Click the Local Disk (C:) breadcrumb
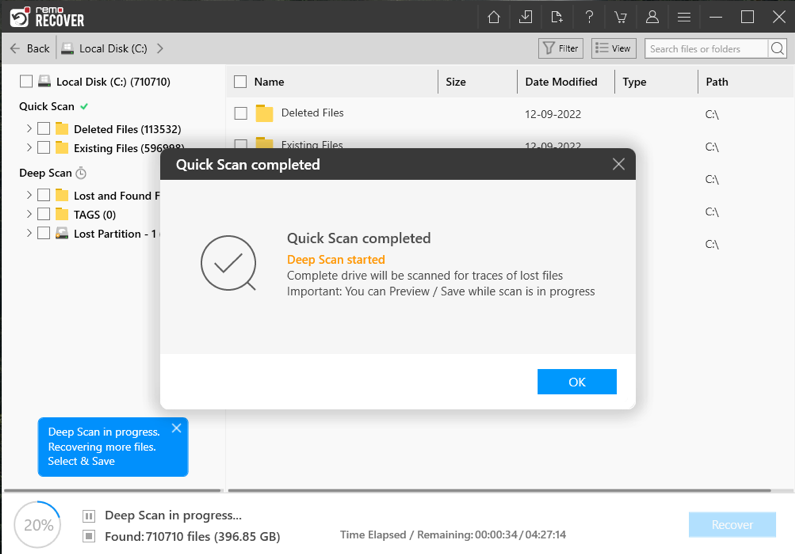795x554 pixels. tap(113, 49)
